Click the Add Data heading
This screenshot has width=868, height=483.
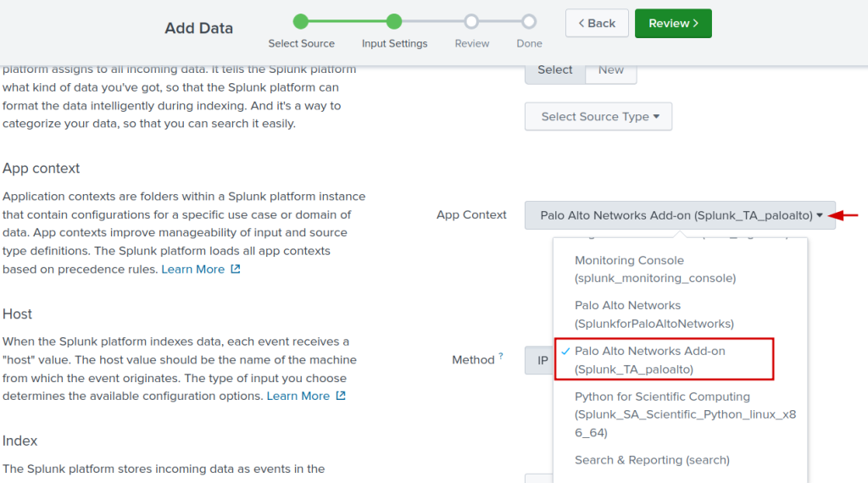198,28
